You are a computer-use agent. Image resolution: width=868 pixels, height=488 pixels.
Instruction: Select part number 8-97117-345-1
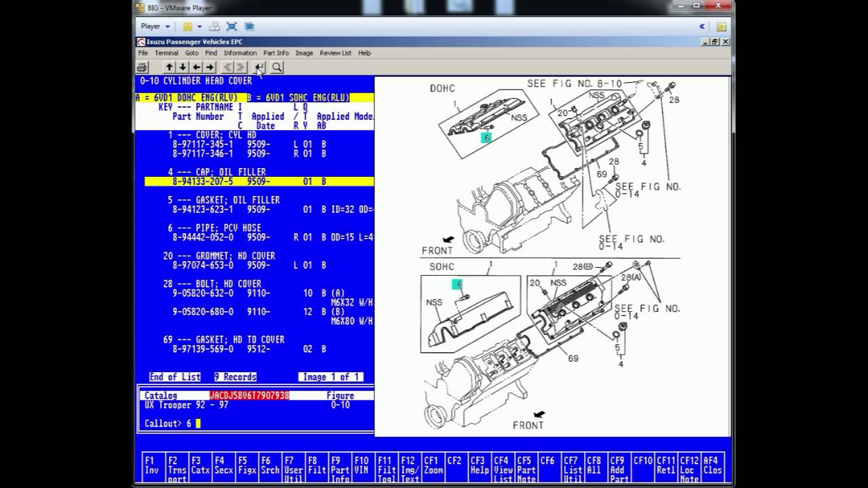203,144
